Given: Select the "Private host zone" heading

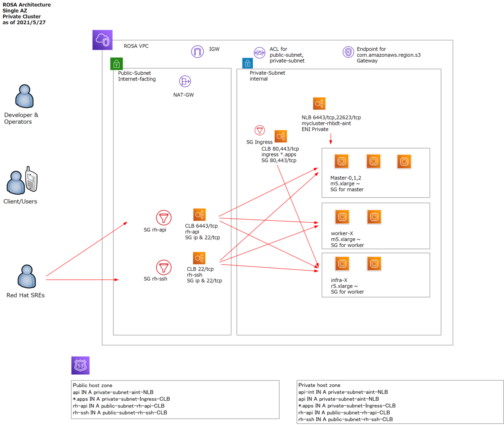Looking at the screenshot, I should tap(319, 385).
